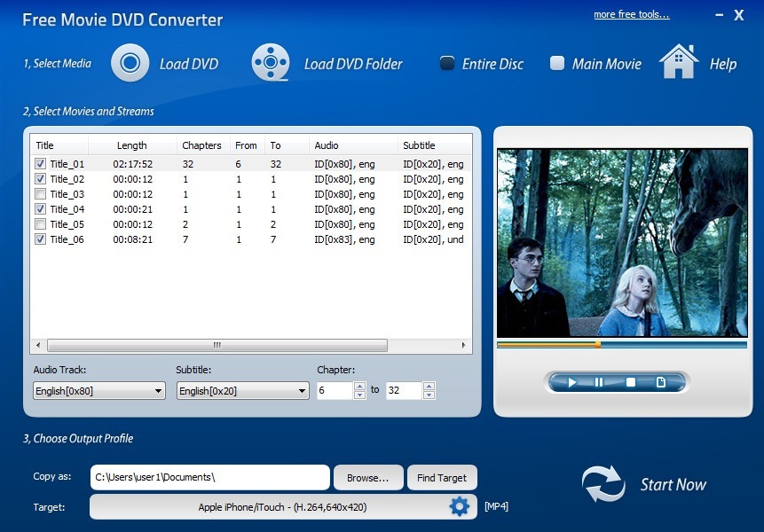Image resolution: width=764 pixels, height=532 pixels.
Task: Click the chapter end number field
Action: pyautogui.click(x=404, y=390)
